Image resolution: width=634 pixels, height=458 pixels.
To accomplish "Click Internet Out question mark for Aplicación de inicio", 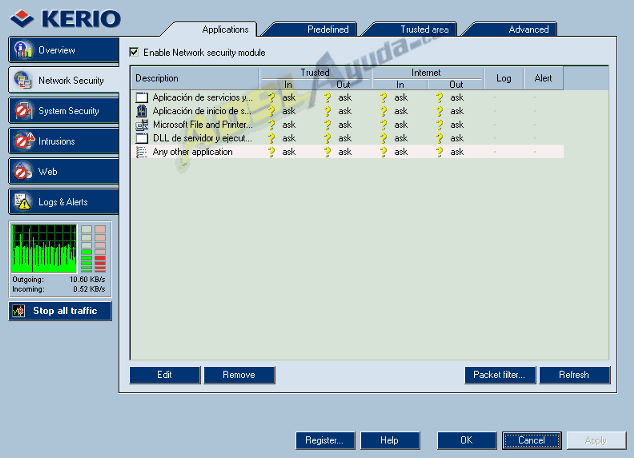I will pos(440,111).
